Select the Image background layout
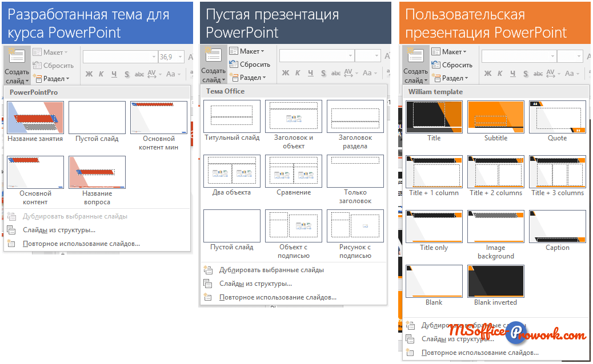The image size is (593, 364). pos(496,227)
